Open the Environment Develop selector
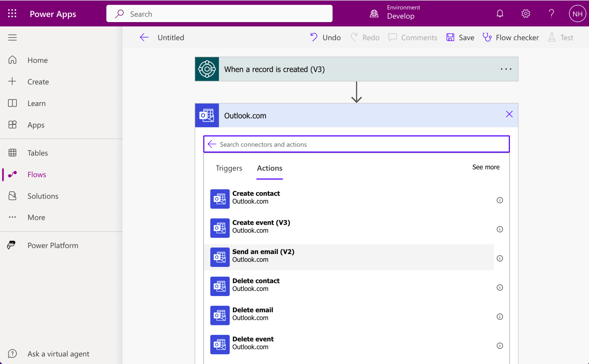The height and width of the screenshot is (364, 589). [395, 13]
